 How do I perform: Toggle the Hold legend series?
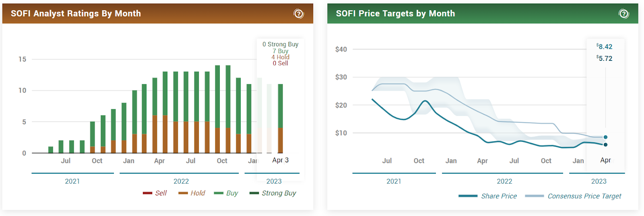tap(192, 193)
